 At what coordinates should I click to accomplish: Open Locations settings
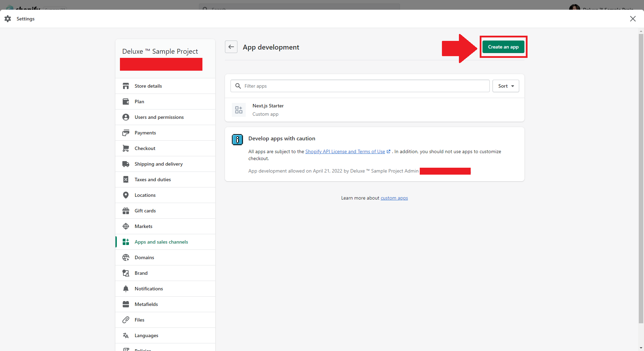point(165,195)
